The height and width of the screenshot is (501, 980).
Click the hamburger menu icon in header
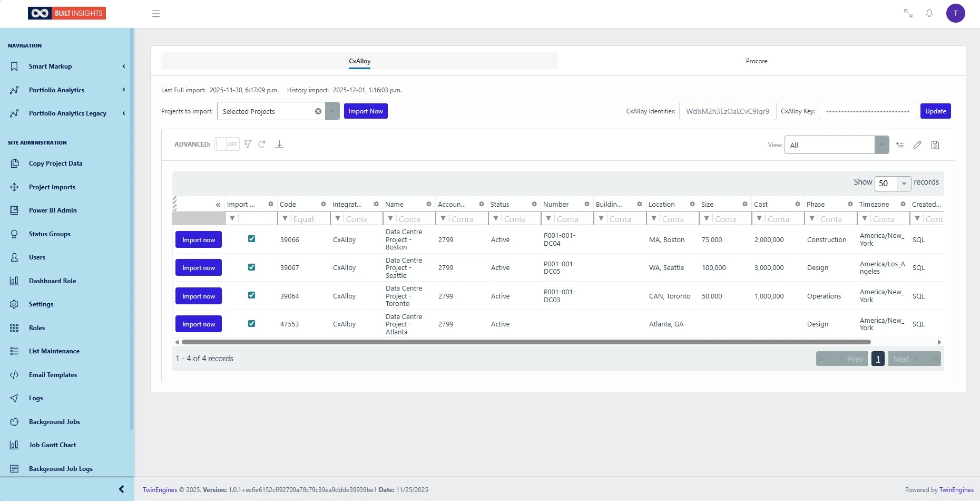tap(156, 14)
